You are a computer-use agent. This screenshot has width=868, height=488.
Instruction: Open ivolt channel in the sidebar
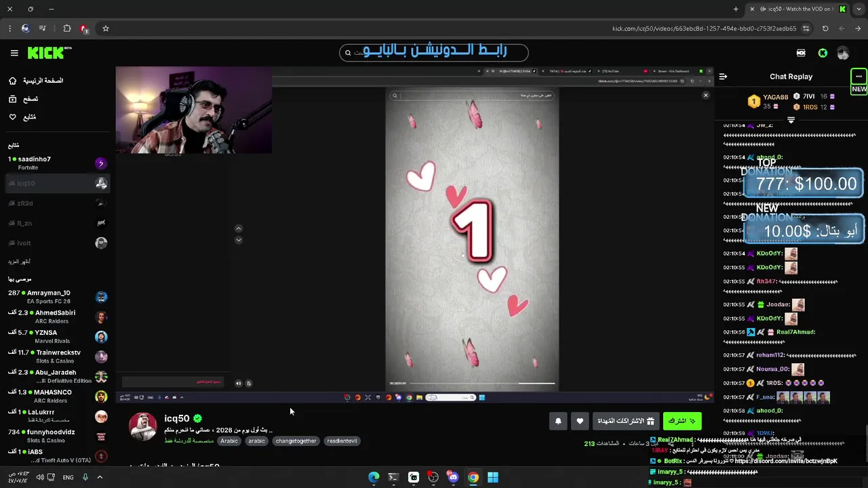[x=57, y=243]
